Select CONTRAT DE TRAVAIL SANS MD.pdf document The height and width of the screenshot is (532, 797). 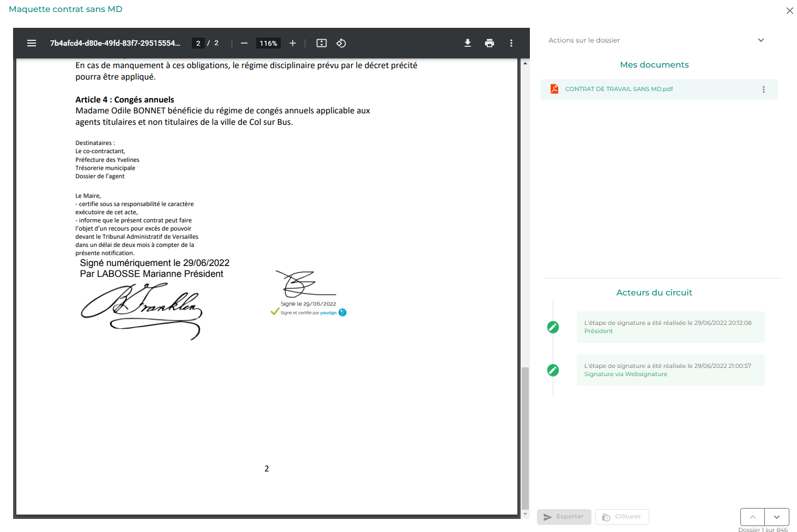coord(619,89)
